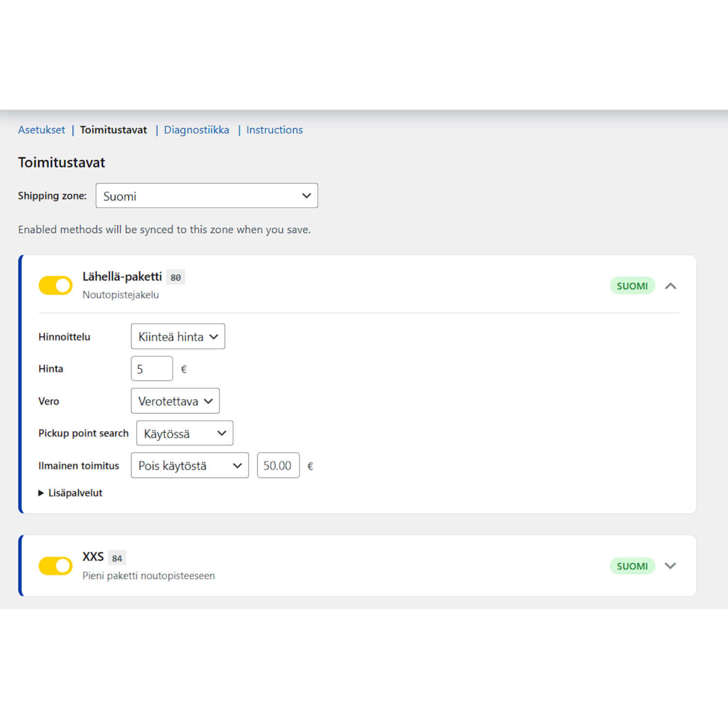Open the Shipping zone dropdown
Screen dimensions: 728x728
pos(207,196)
